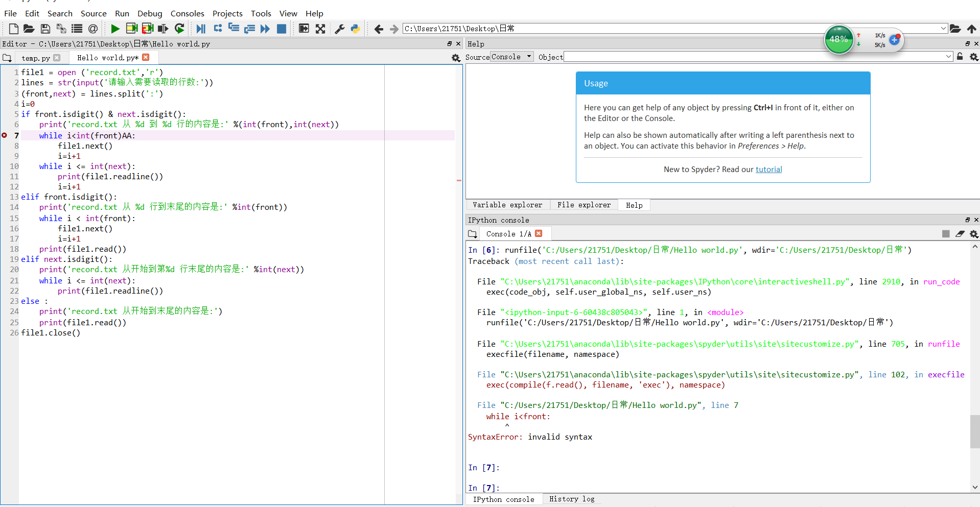Open the file list icon
This screenshot has height=507, width=980.
point(77,29)
